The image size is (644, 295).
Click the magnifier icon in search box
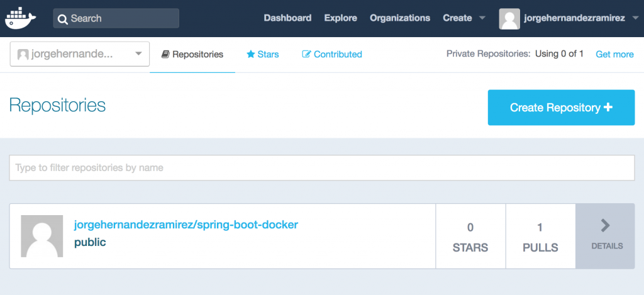tap(63, 19)
